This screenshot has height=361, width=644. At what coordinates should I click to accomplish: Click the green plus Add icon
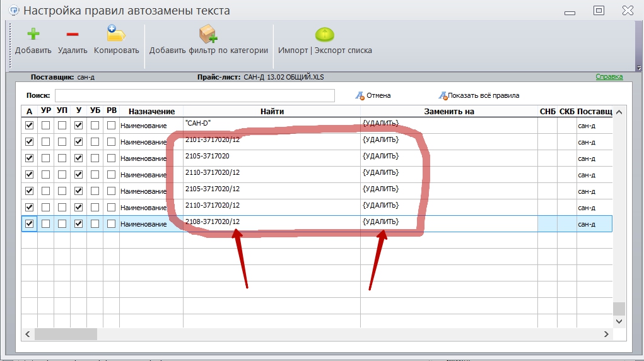coord(33,34)
